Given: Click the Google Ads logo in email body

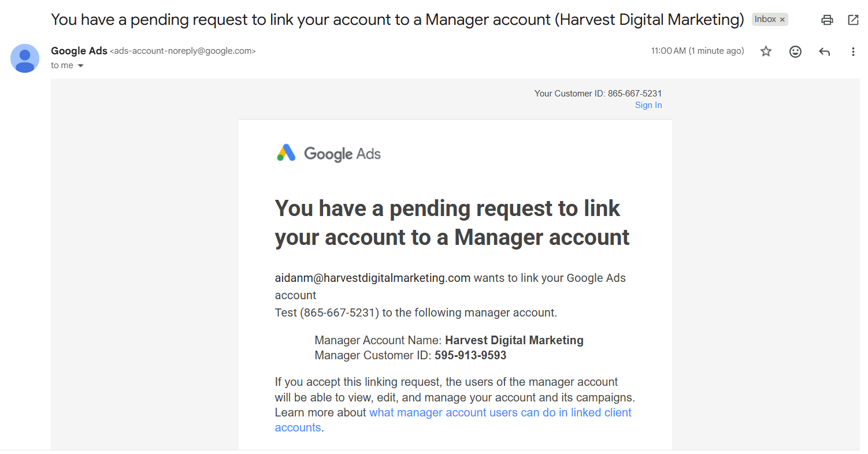Looking at the screenshot, I should (x=329, y=154).
